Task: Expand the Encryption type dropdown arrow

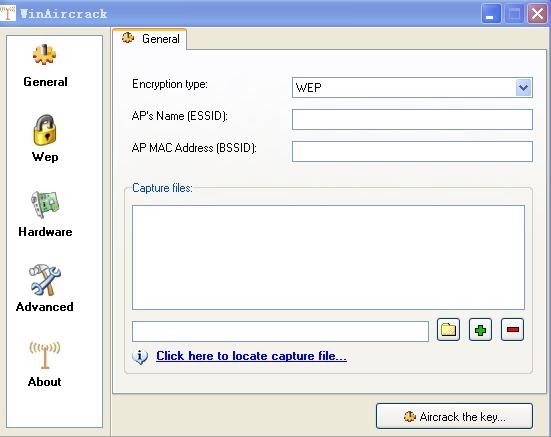Action: point(523,87)
